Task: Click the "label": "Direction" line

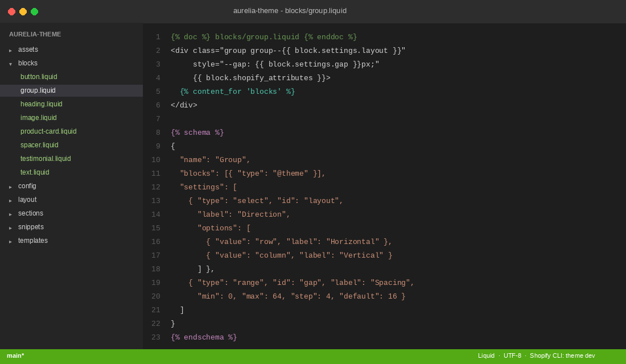Action: [244, 214]
